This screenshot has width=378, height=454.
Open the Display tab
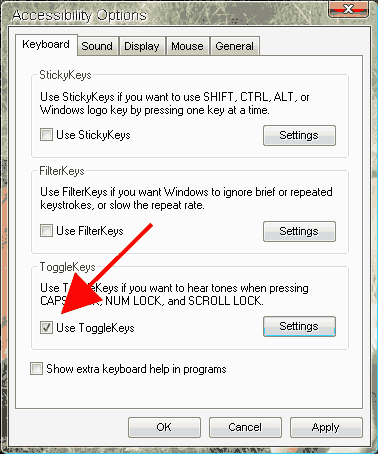pyautogui.click(x=142, y=46)
